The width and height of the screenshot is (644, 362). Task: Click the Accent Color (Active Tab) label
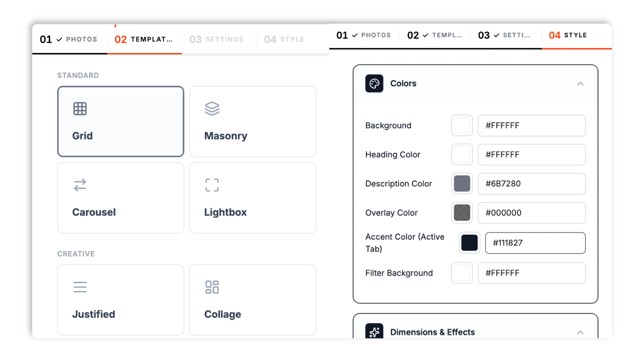(x=405, y=243)
